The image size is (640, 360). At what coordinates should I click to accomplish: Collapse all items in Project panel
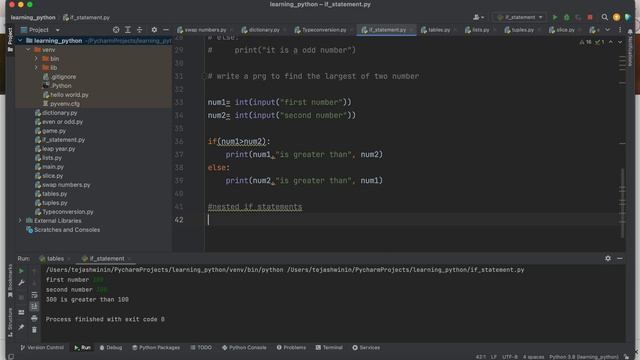(140, 30)
